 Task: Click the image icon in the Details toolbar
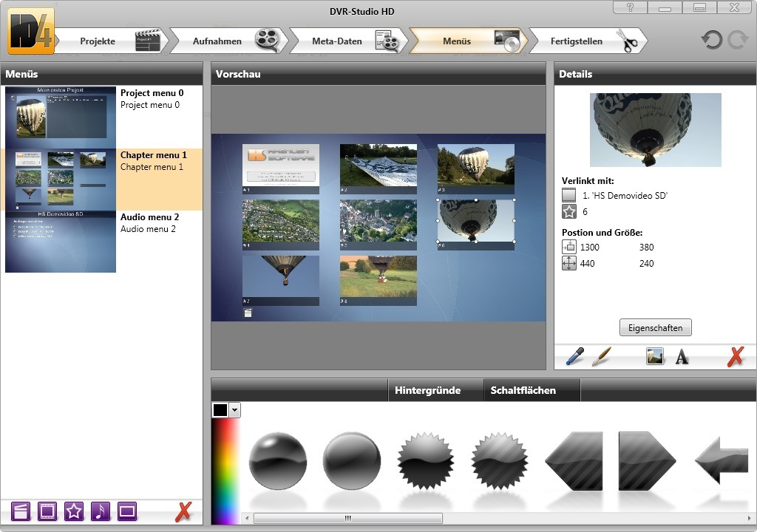(x=655, y=356)
